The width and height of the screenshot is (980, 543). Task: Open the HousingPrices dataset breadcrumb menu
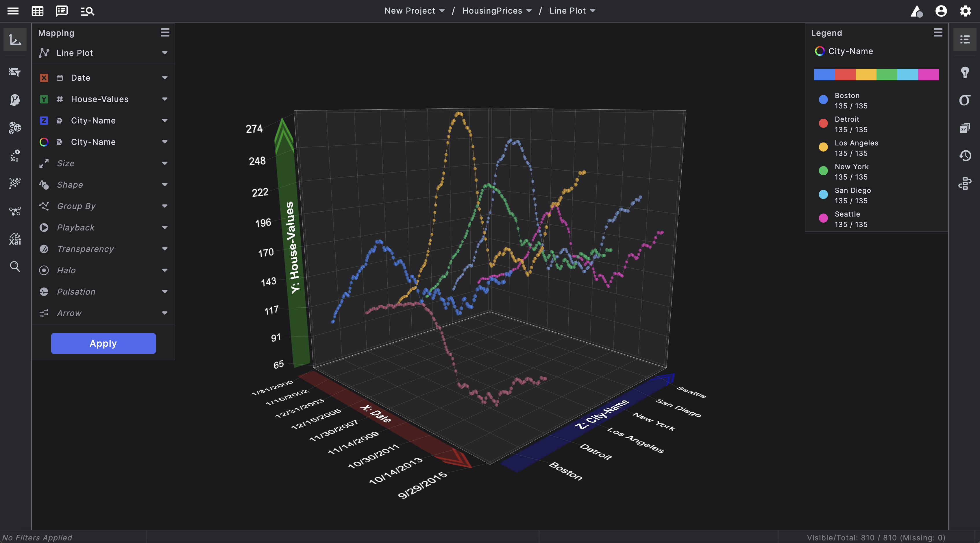497,11
